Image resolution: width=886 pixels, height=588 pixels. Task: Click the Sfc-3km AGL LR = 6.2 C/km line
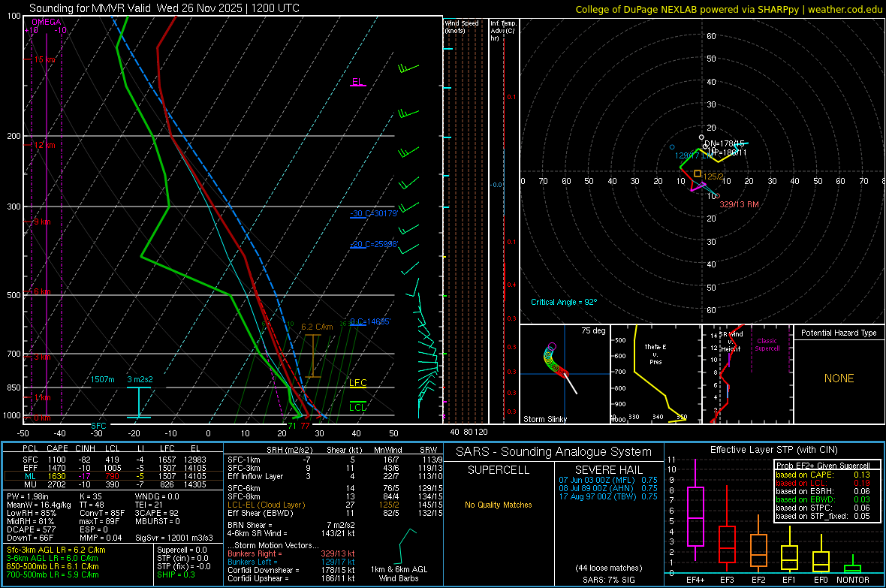coord(56,550)
